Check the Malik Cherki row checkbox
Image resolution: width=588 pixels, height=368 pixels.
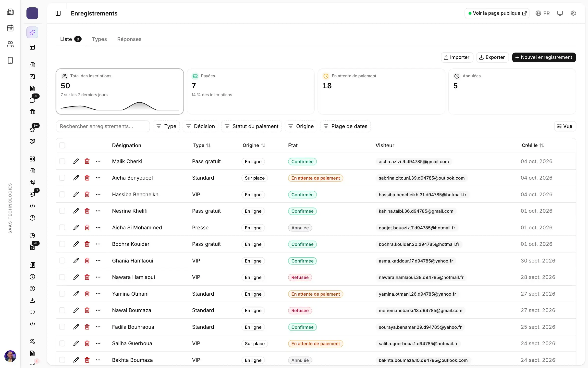click(x=62, y=161)
